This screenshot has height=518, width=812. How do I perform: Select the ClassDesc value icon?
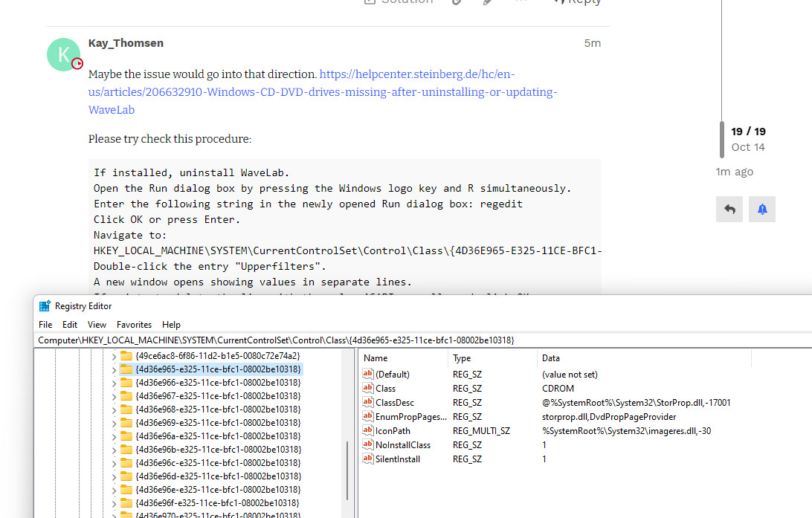click(x=367, y=401)
